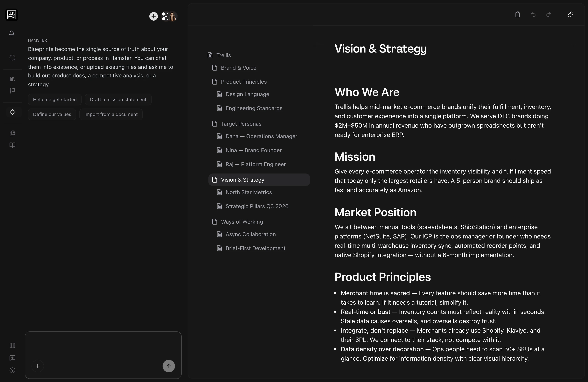Choose Draft a mission statement suggestion
The image size is (588, 382).
coord(118,100)
